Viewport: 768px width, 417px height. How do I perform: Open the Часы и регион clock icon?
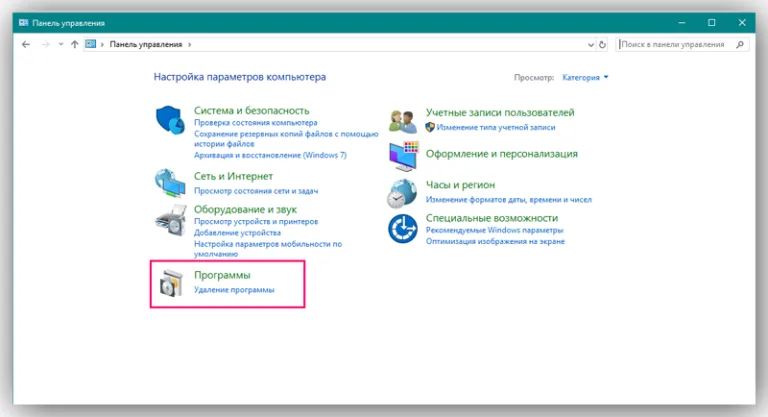pyautogui.click(x=402, y=193)
